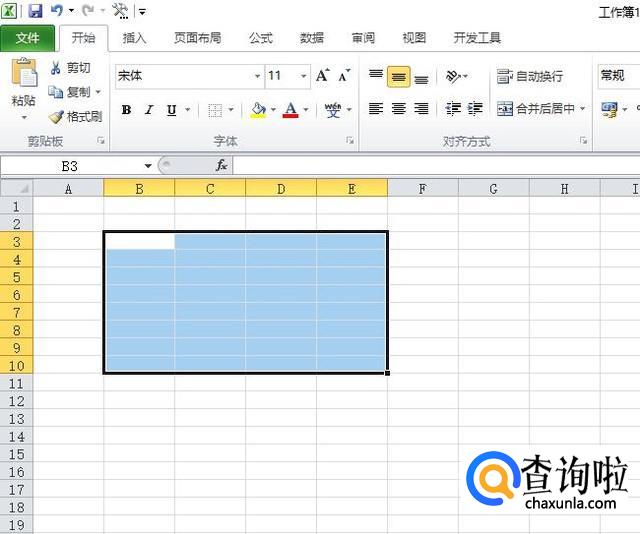Click Align Text Right icon
Screen dimensions: 640x534
pos(421,109)
